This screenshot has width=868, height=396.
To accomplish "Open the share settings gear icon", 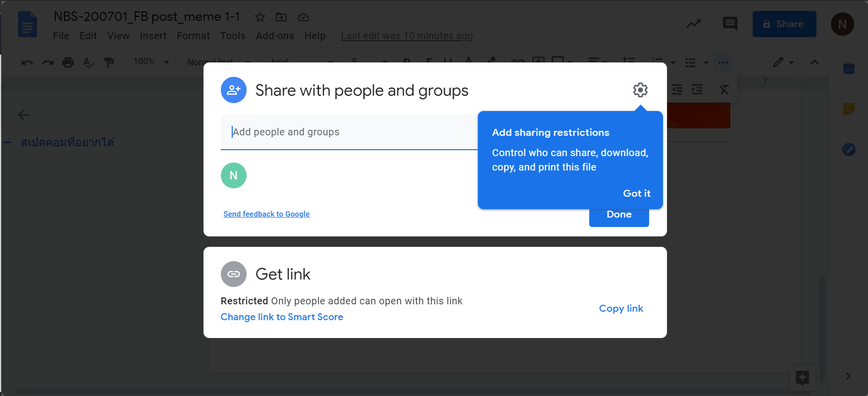I will pos(640,90).
